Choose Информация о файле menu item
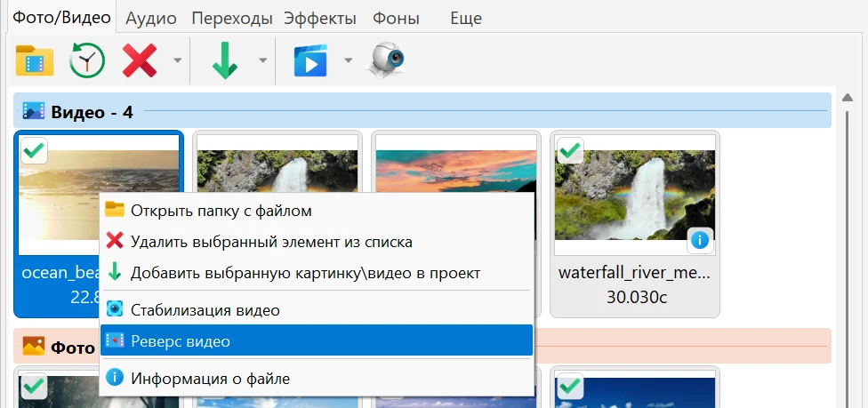The height and width of the screenshot is (408, 868). pyautogui.click(x=317, y=379)
